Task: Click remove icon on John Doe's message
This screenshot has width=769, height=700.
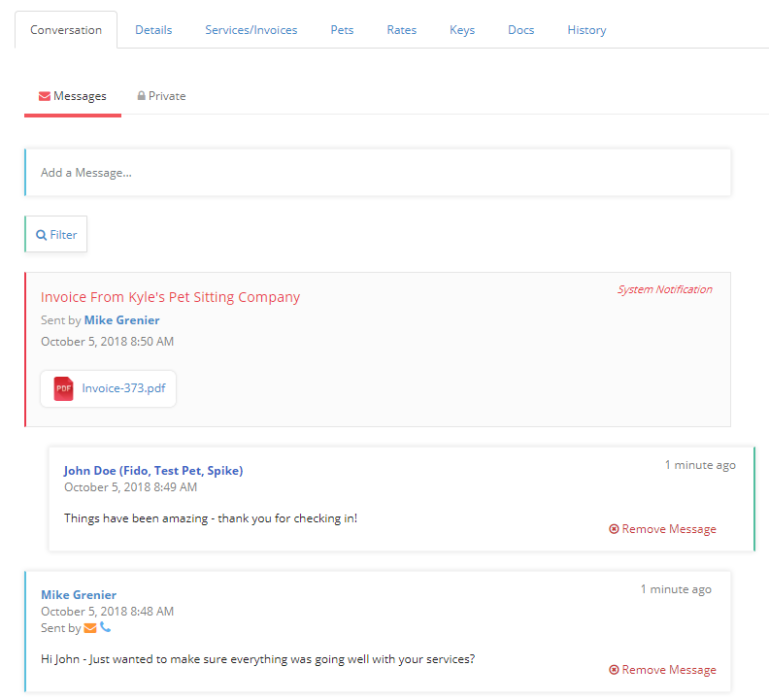Action: coord(614,529)
